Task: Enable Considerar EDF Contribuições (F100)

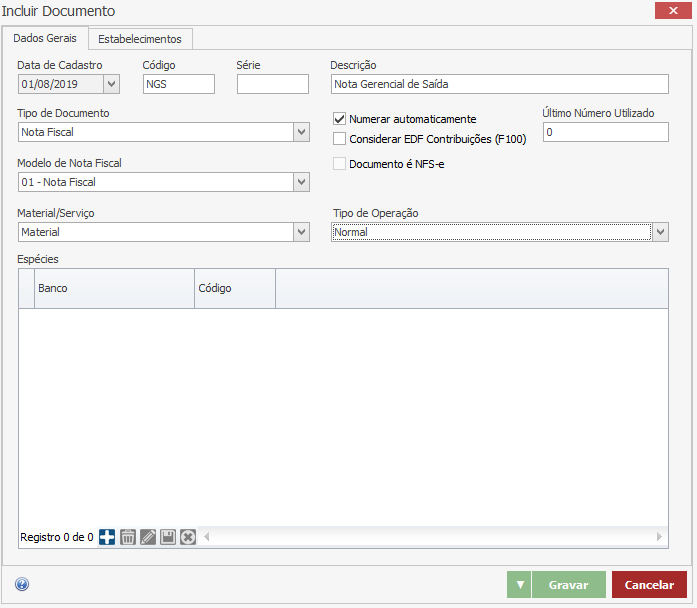Action: [340, 139]
